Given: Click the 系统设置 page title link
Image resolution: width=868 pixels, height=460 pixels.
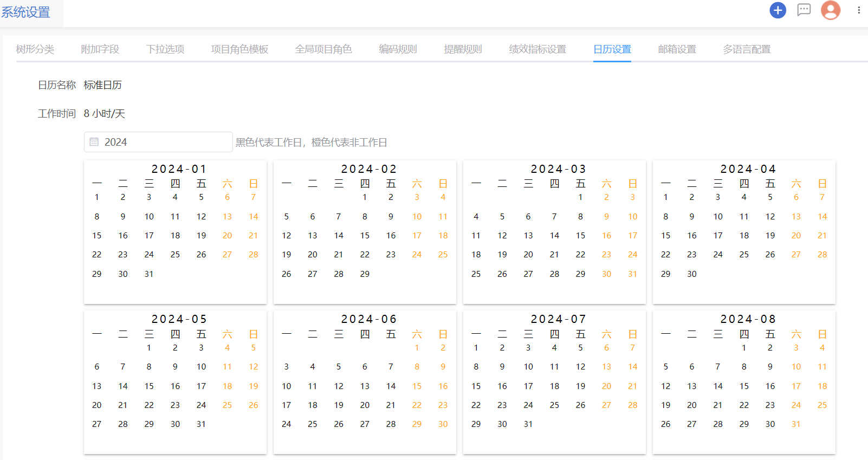Looking at the screenshot, I should (25, 12).
